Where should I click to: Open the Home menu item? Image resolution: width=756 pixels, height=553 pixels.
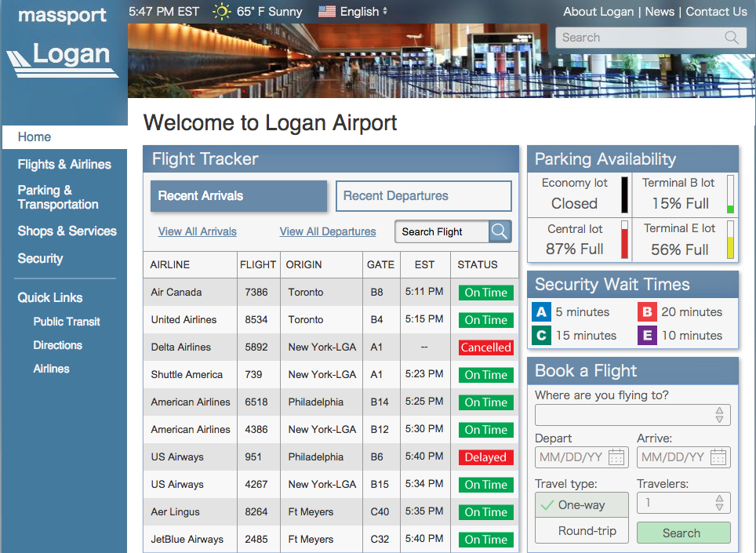tap(64, 137)
